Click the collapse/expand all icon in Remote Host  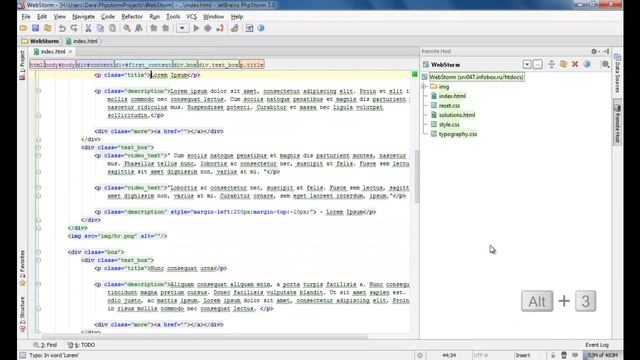tap(551, 64)
